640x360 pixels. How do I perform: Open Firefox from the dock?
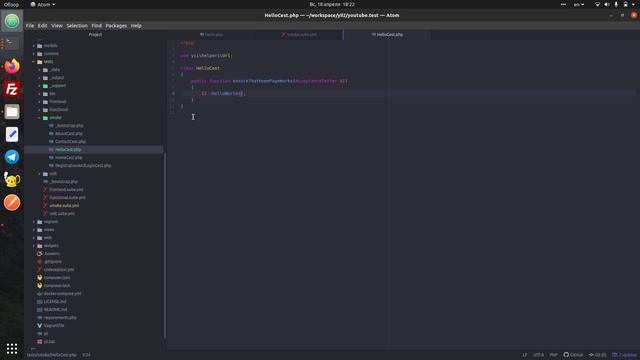click(12, 66)
